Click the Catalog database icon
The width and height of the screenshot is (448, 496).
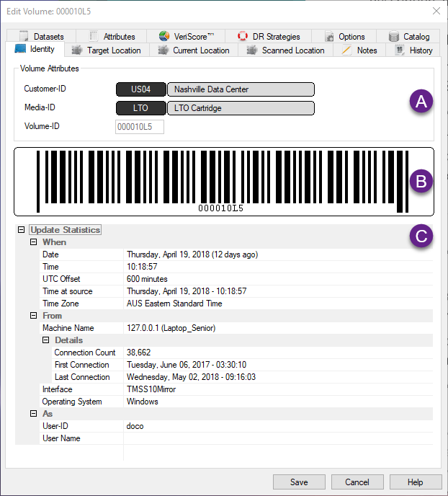pyautogui.click(x=394, y=36)
